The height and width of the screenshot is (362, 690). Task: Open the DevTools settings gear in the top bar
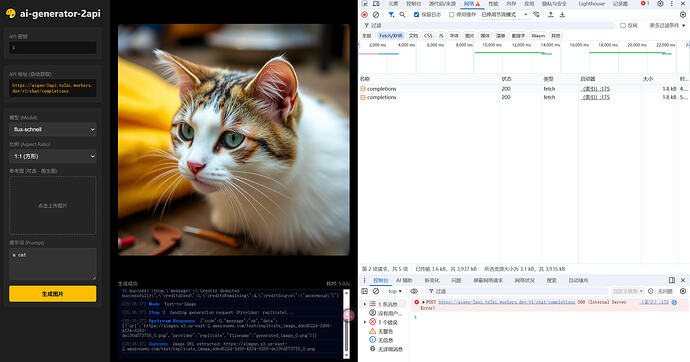[x=661, y=4]
